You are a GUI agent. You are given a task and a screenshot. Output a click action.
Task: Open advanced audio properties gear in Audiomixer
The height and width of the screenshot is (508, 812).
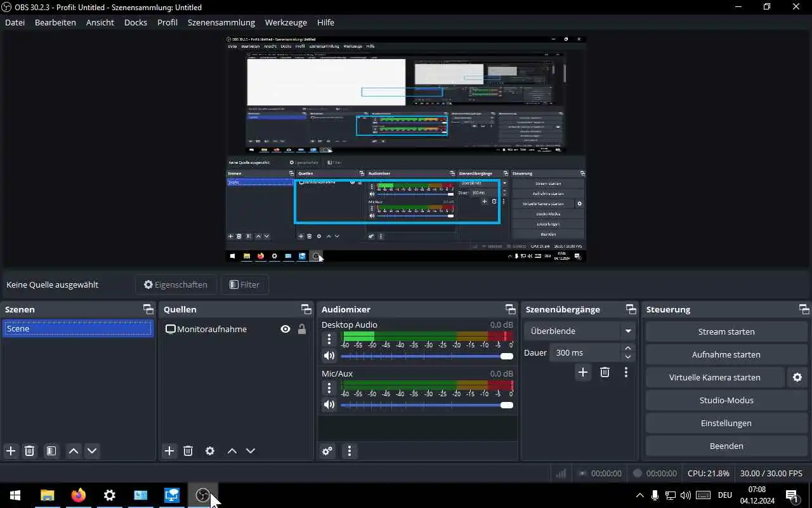point(327,451)
